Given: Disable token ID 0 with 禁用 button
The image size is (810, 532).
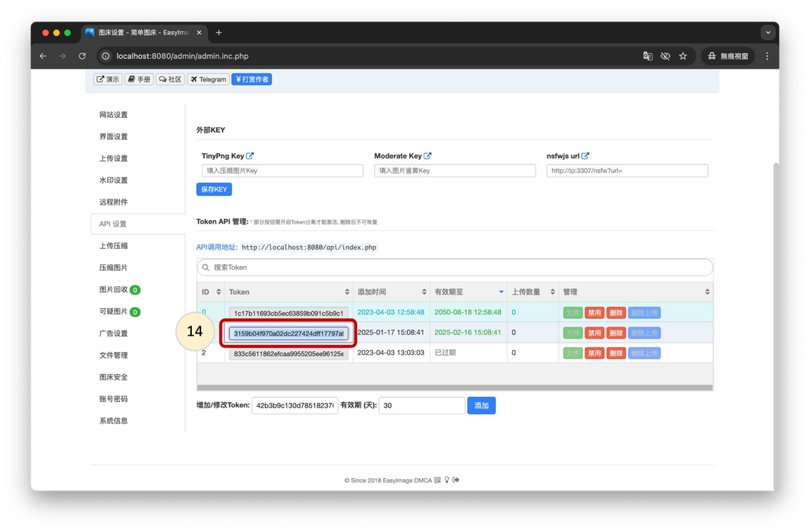Looking at the screenshot, I should coord(594,313).
